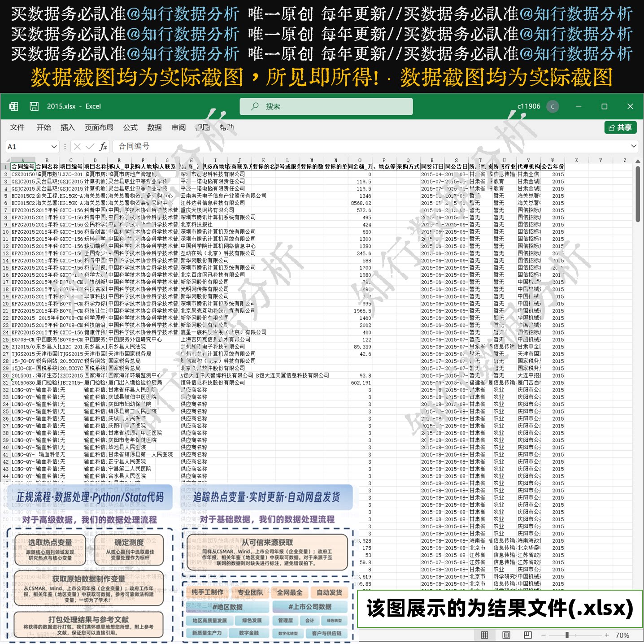Image resolution: width=644 pixels, height=644 pixels.
Task: Switch to Normal view in status bar
Action: point(484,635)
